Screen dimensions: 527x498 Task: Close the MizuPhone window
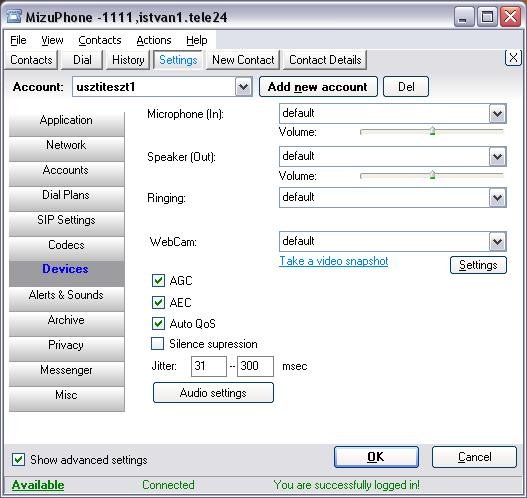[x=510, y=17]
